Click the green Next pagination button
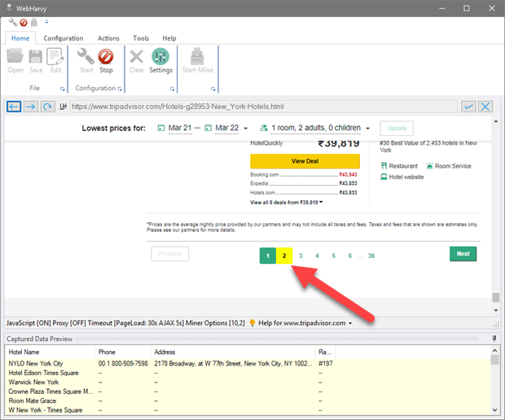 click(463, 254)
